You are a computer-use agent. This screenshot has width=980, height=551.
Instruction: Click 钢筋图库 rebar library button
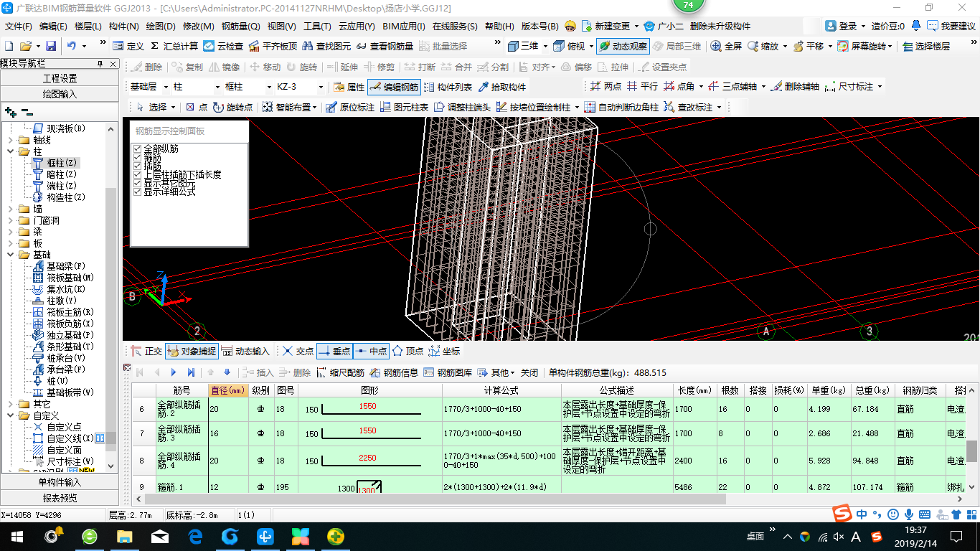(448, 372)
